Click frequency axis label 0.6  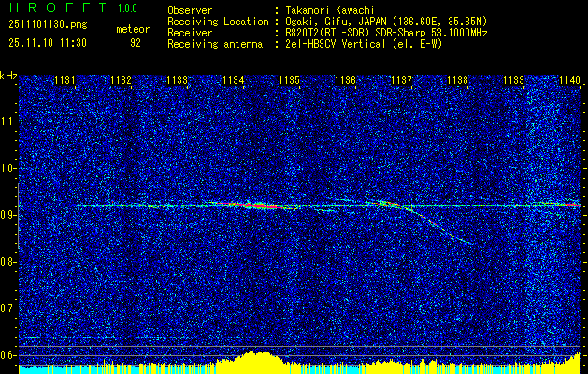pyautogui.click(x=7, y=355)
